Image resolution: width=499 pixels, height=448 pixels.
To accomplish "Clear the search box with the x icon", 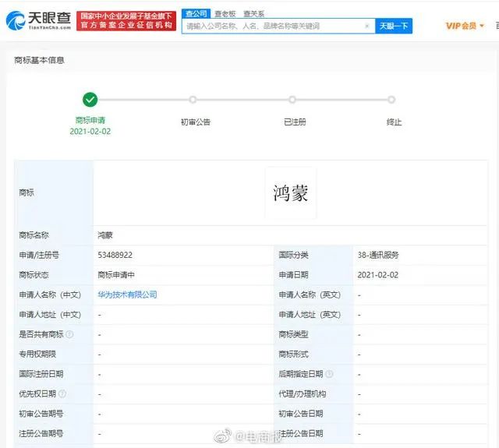I will (x=367, y=26).
